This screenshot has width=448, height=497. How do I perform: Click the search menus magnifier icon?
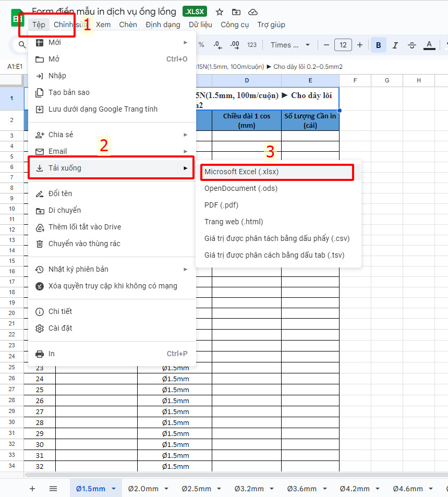[22, 45]
